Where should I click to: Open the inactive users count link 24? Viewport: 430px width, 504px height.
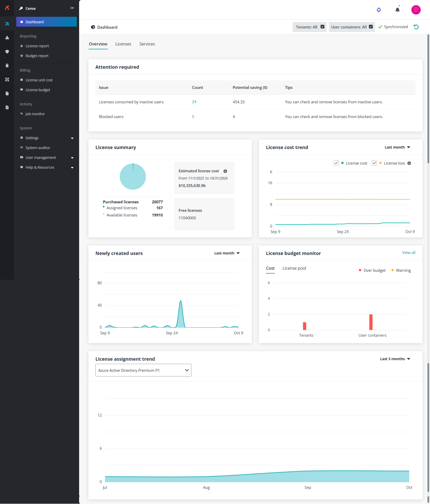tap(194, 102)
